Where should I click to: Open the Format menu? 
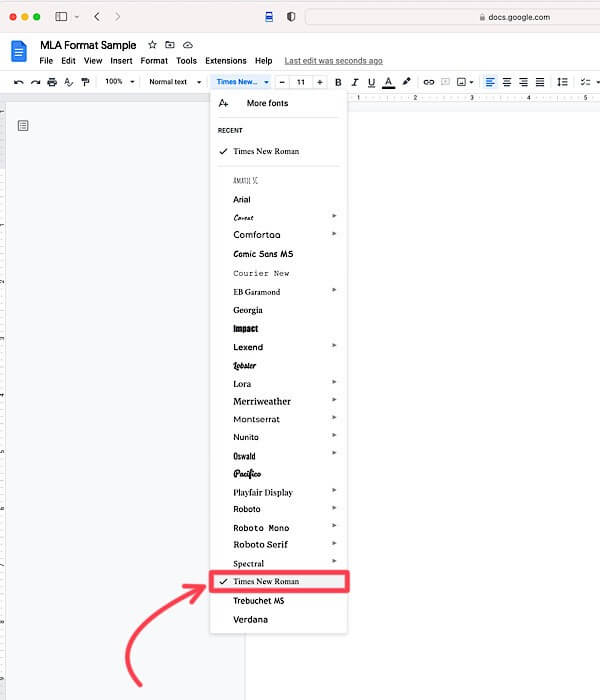[x=154, y=61]
